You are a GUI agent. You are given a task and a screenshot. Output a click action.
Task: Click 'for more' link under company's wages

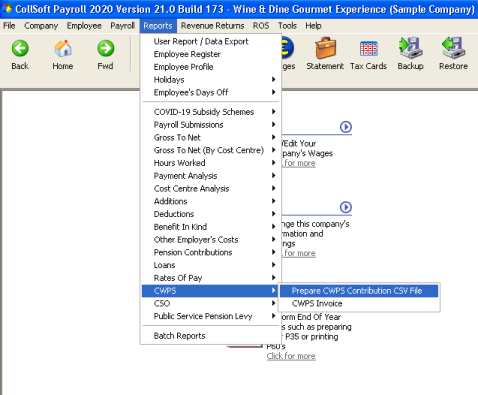[299, 163]
